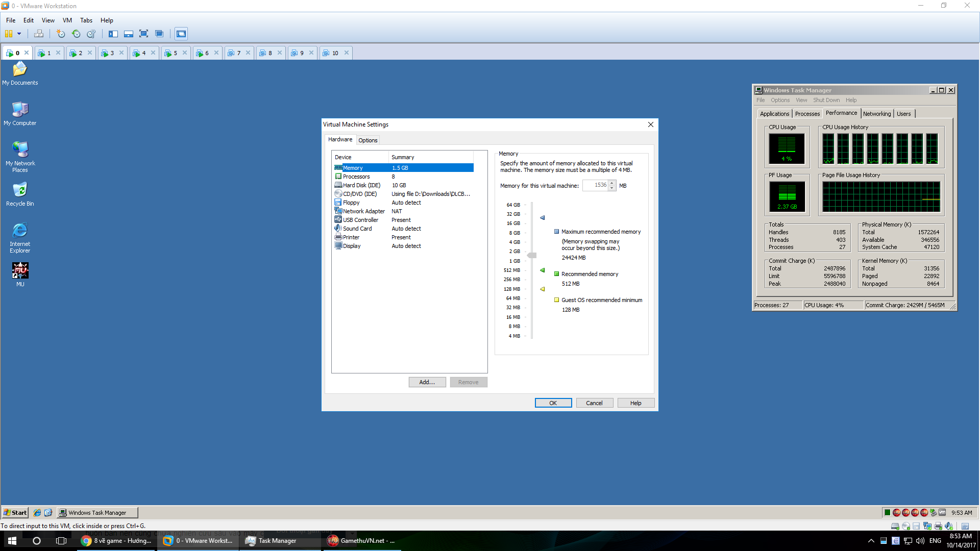Switch to Options tab in VM Settings

[367, 140]
